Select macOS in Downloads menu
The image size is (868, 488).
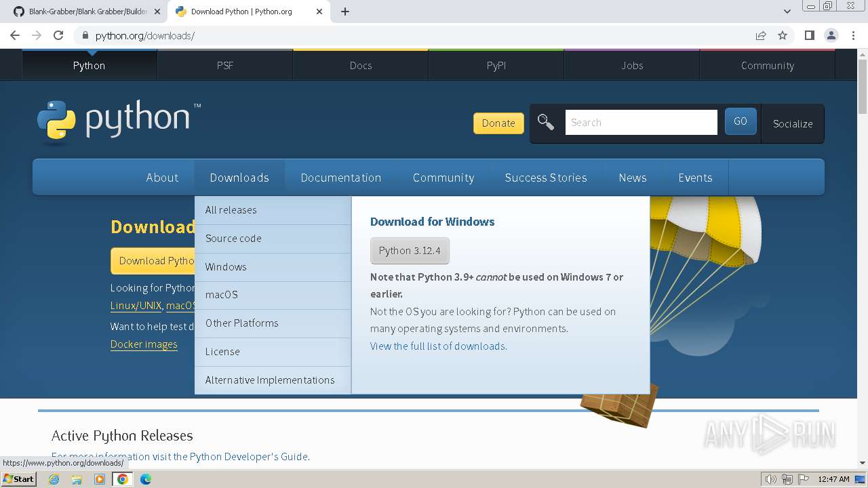click(x=273, y=295)
